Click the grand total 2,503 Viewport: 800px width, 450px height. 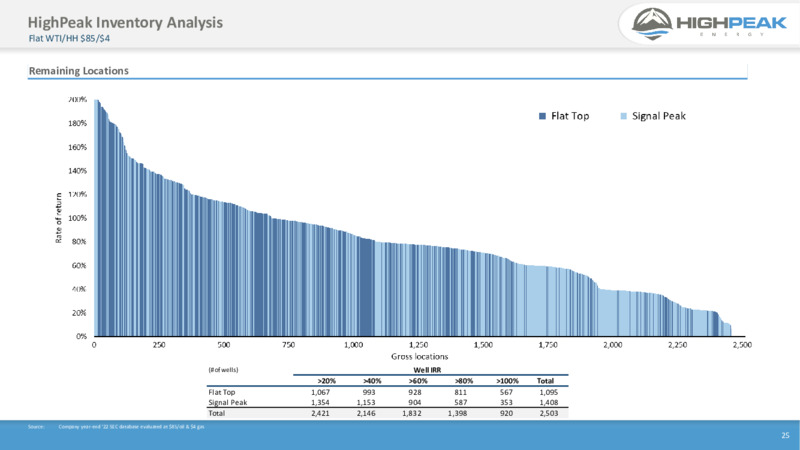pos(548,413)
